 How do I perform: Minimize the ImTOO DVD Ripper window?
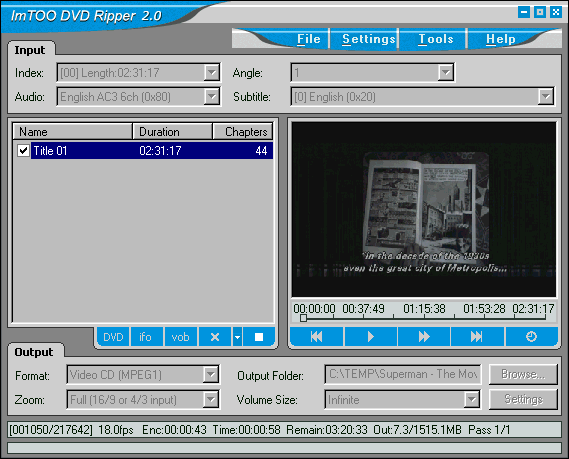[x=524, y=12]
